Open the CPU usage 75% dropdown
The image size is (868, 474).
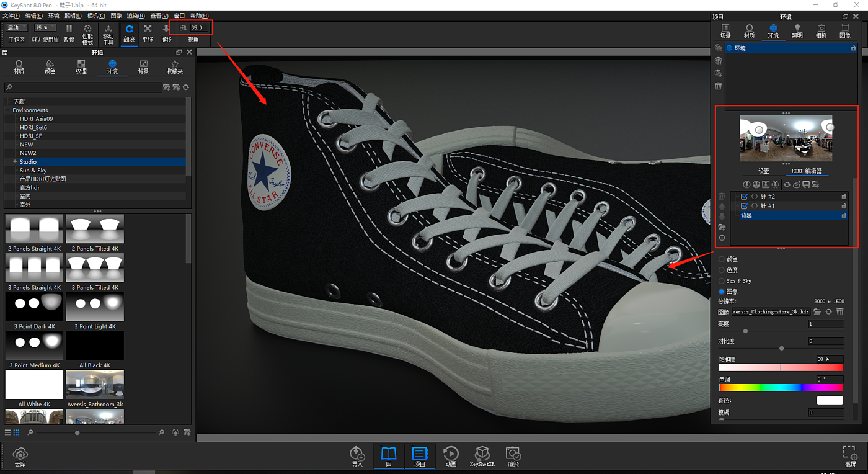click(x=45, y=28)
